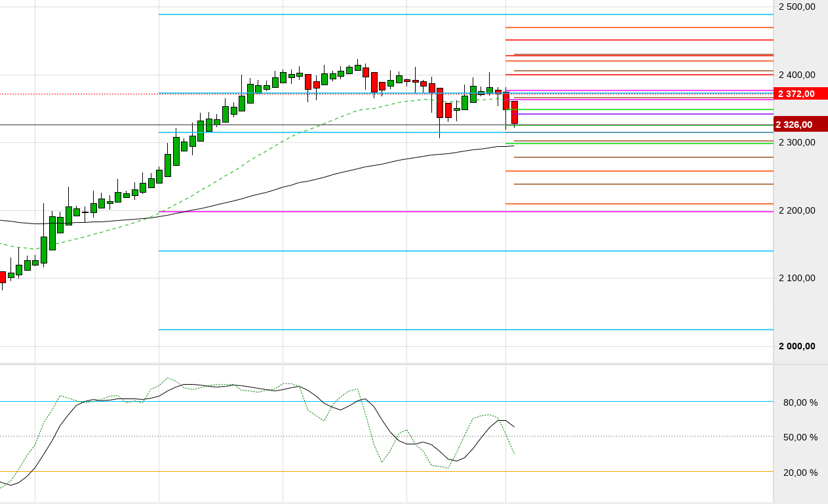Click the 2 100,00 price axis label
828x504 pixels.
797,278
